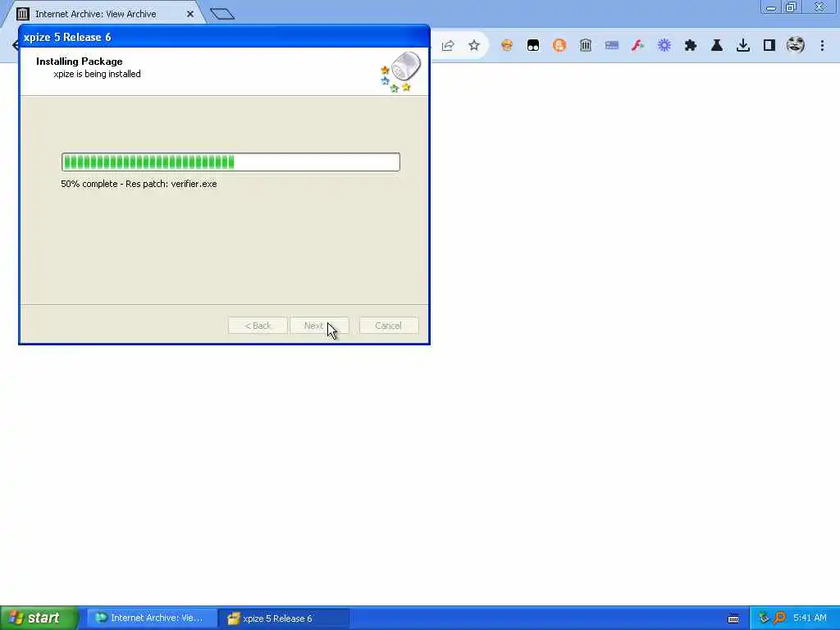The width and height of the screenshot is (840, 630).
Task: Click the disabled Back button in installer
Action: click(x=258, y=326)
